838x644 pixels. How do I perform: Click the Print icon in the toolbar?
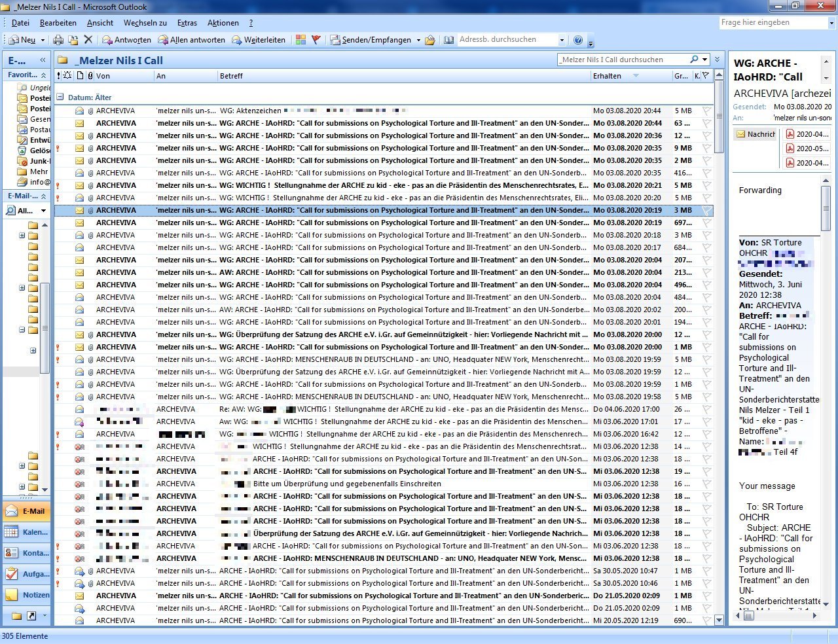coord(58,40)
